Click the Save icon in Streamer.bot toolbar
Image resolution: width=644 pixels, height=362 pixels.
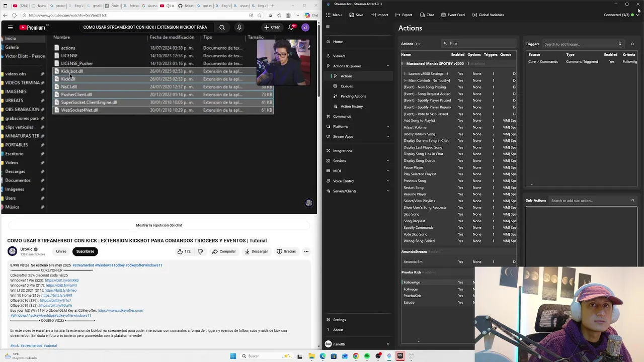(356, 15)
